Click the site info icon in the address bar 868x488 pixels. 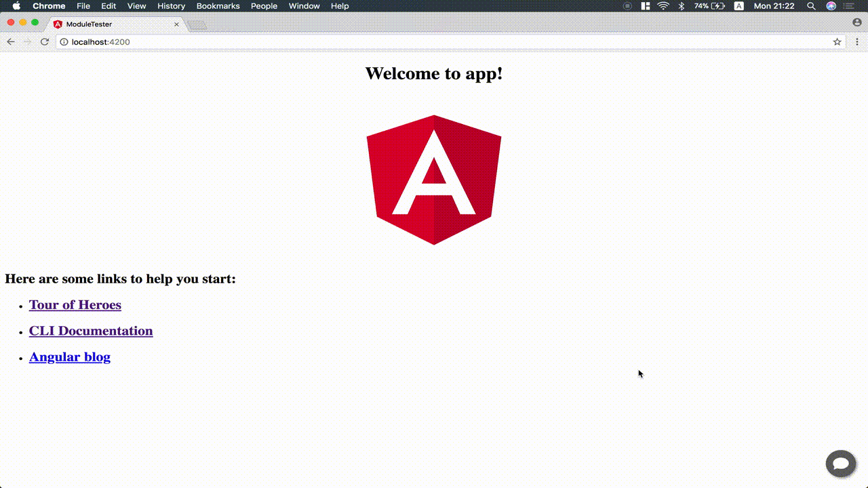[x=64, y=42]
